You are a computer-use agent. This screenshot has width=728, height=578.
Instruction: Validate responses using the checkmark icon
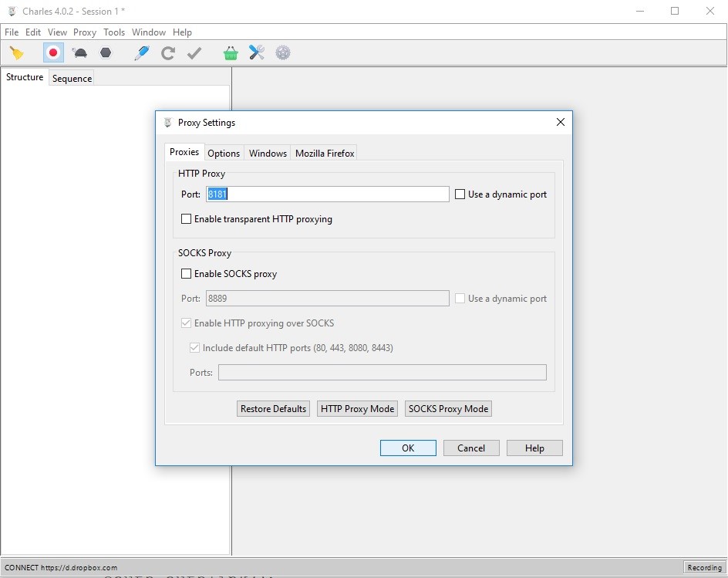click(x=194, y=53)
